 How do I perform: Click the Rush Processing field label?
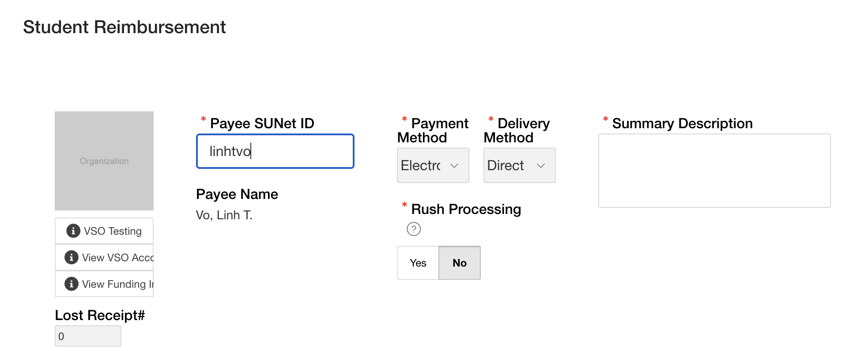coord(466,209)
